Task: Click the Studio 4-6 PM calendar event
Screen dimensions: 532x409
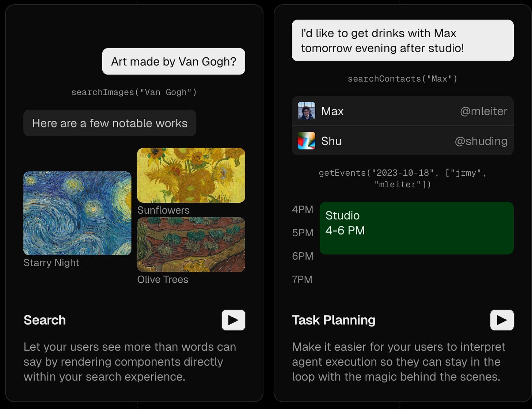Action: click(x=417, y=228)
